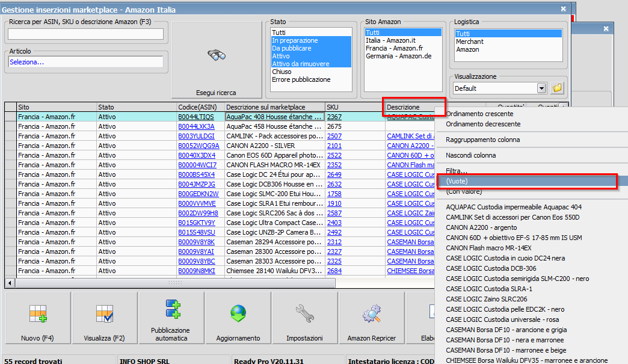This screenshot has height=364, width=628.
Task: Select Tutti in the Stato list
Action: pyautogui.click(x=311, y=32)
